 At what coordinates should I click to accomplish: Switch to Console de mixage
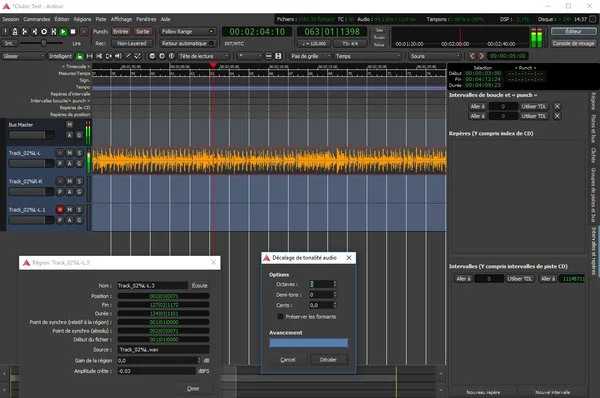pos(573,43)
